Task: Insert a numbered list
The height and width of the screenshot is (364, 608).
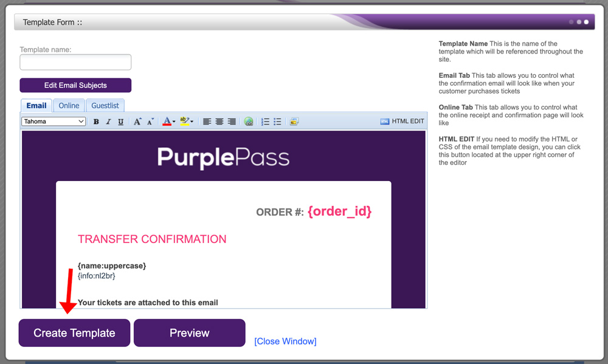Action: [265, 122]
